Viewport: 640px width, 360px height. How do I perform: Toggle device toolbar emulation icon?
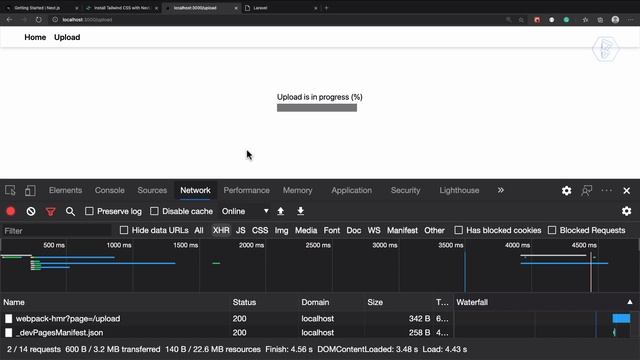[x=30, y=191]
